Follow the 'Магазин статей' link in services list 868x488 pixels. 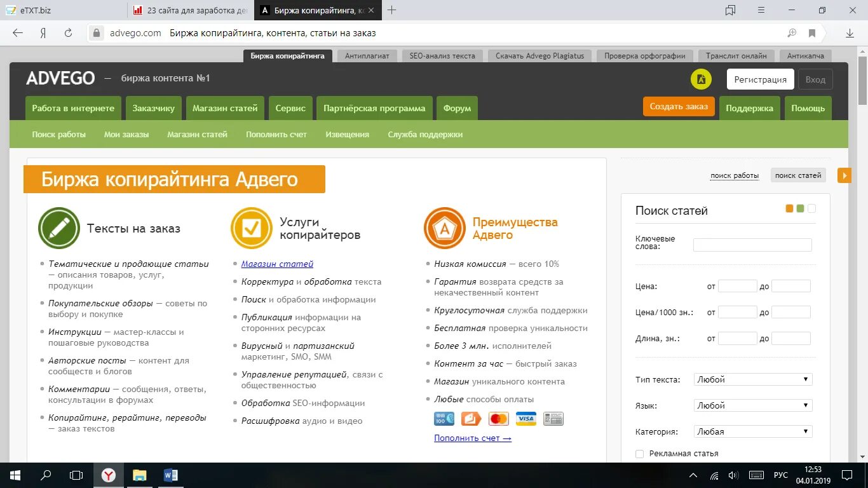pos(277,264)
